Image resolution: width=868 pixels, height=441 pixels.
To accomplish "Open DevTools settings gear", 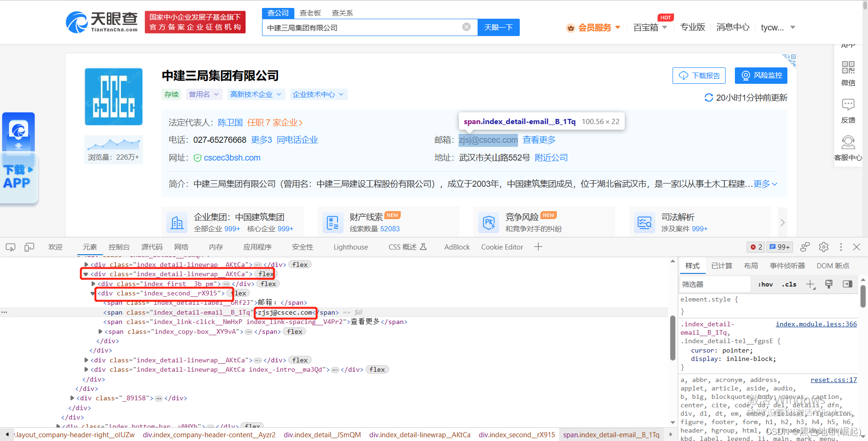I will click(823, 247).
